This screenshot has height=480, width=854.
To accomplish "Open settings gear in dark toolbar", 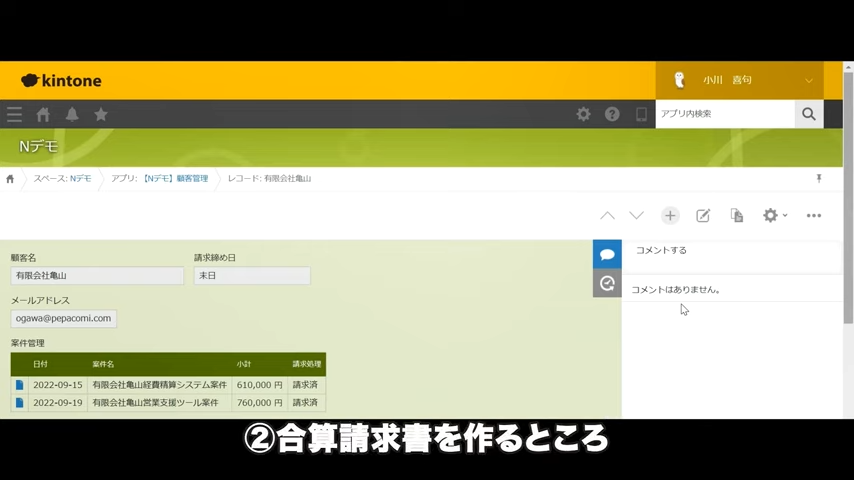I will tap(583, 114).
